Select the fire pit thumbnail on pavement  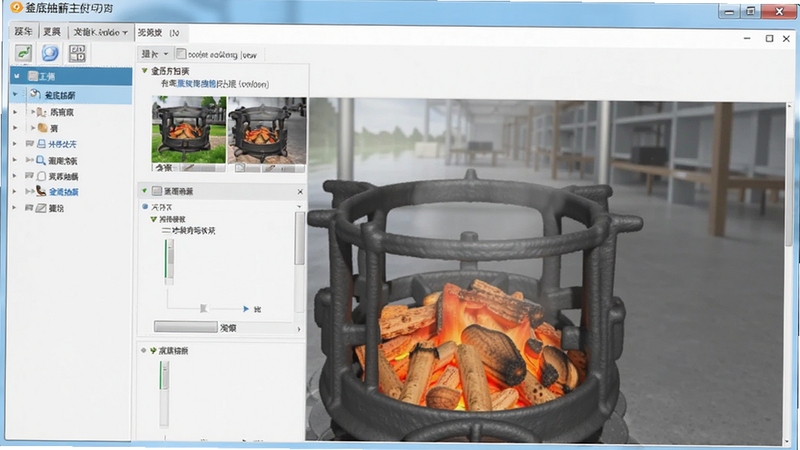point(267,130)
